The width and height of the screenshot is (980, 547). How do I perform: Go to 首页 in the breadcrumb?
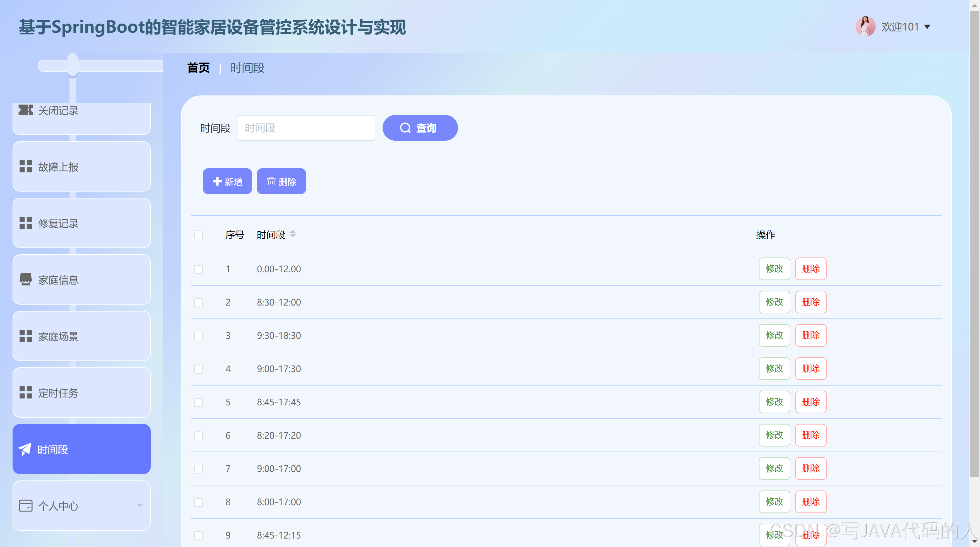point(198,68)
